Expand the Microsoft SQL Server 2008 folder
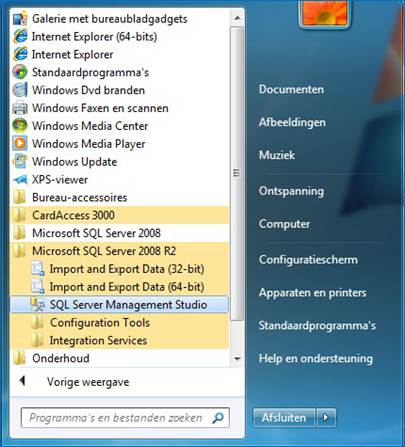Screen dimensions: 405x447 tap(120, 233)
